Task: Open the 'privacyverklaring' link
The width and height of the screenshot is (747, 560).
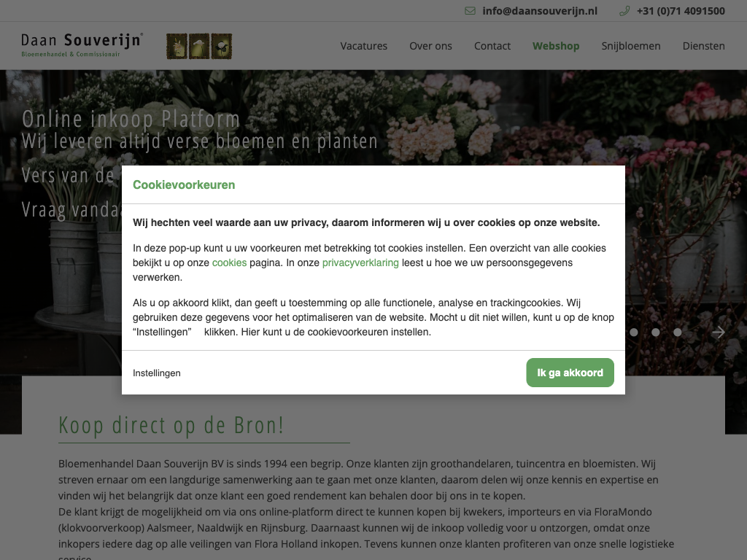Action: coord(360,262)
